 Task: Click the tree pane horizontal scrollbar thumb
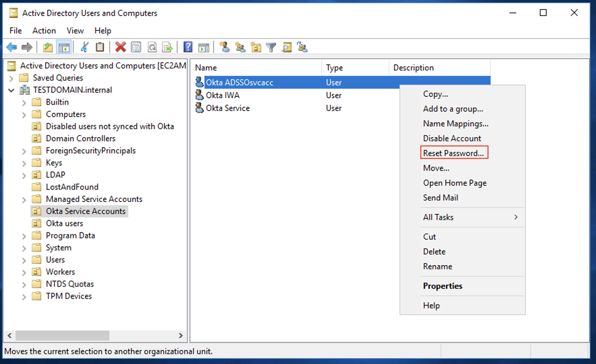[62, 336]
